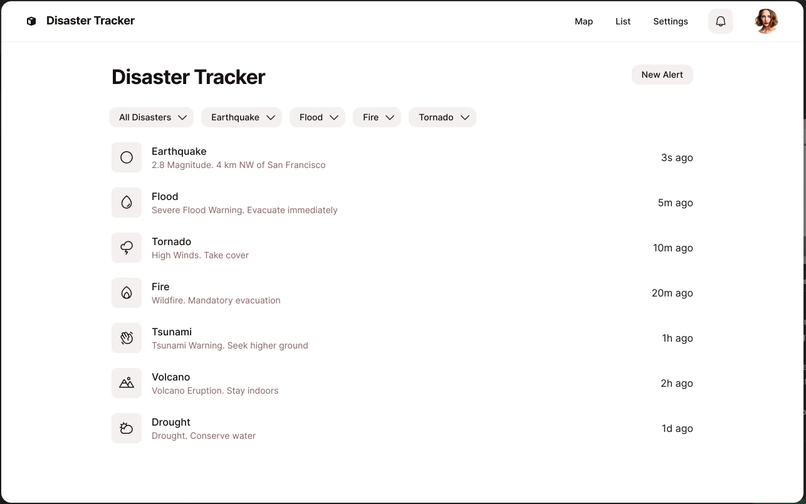Select the Tsunami alert title
806x504 pixels.
coord(172,332)
